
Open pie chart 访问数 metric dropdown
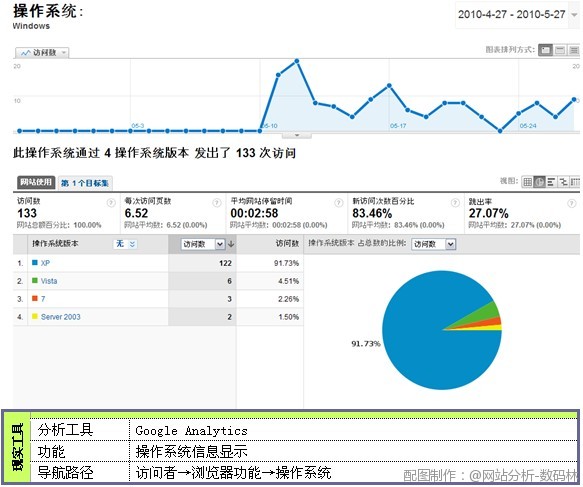tap(434, 244)
